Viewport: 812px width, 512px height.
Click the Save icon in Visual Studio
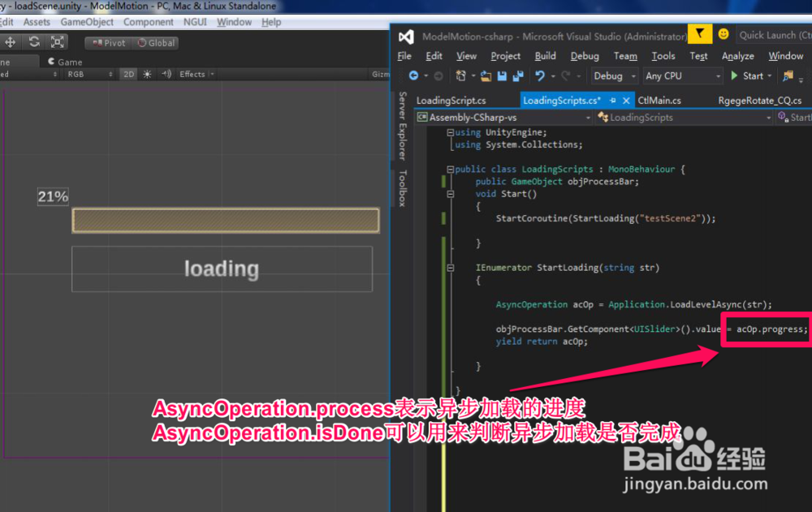502,75
